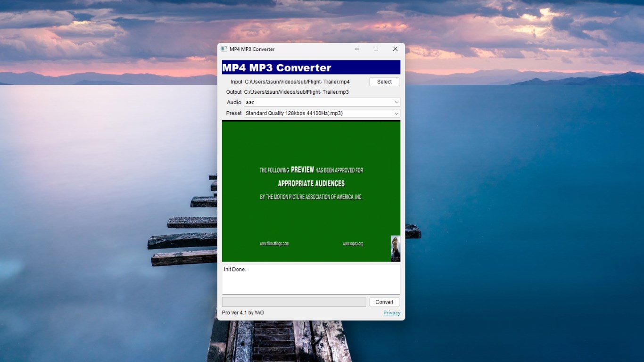Minimize the MP4 MP3 Converter window
Image resolution: width=644 pixels, height=362 pixels.
(x=357, y=49)
